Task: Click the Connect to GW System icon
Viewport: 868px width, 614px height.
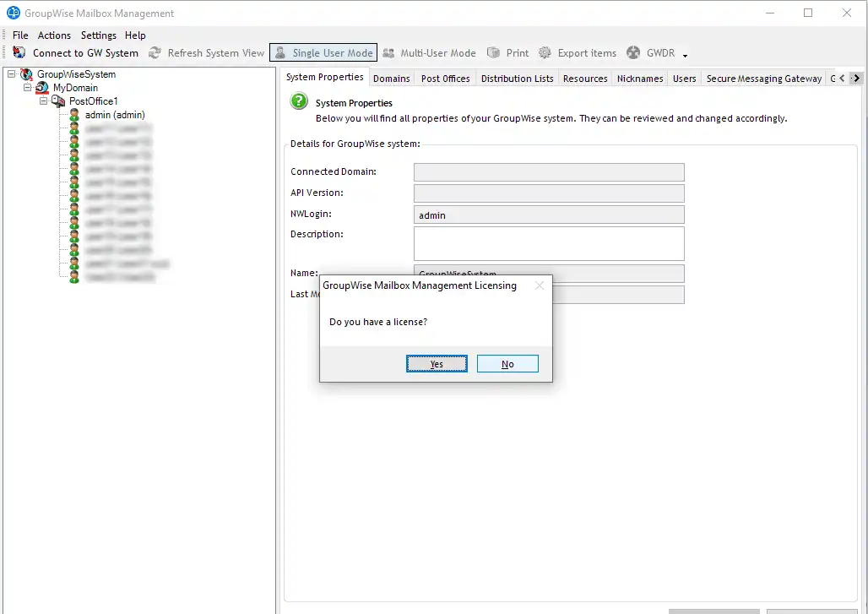Action: pyautogui.click(x=19, y=53)
